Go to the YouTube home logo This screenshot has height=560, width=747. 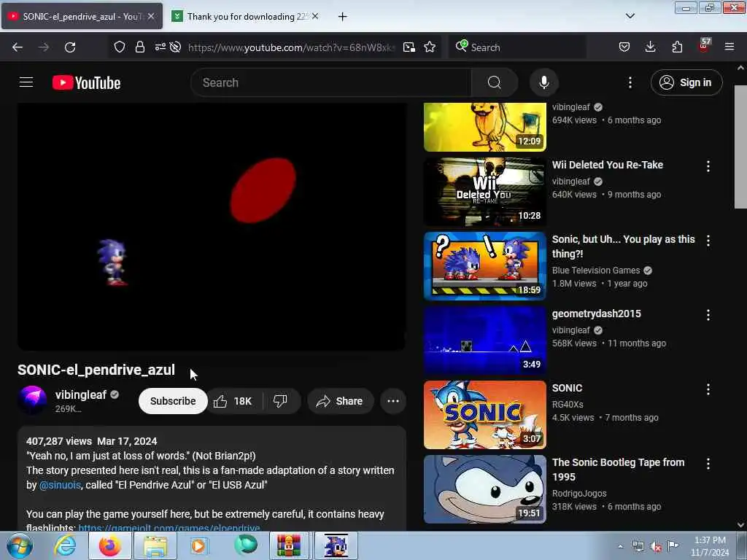(x=86, y=83)
